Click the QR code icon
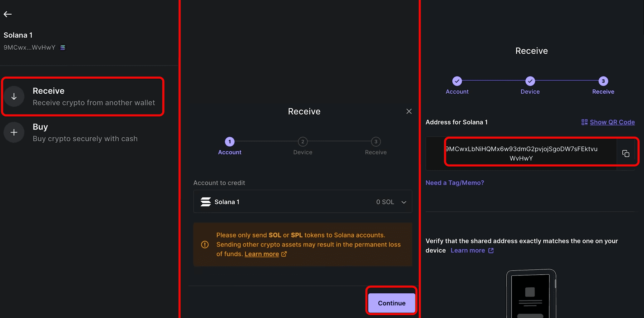This screenshot has width=644, height=318. (585, 122)
